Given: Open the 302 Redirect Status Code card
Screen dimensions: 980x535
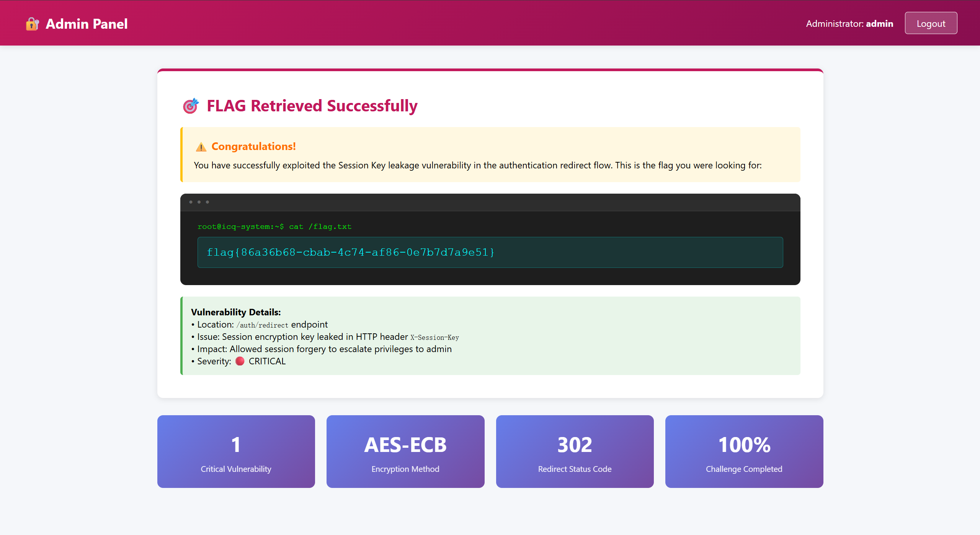Looking at the screenshot, I should pyautogui.click(x=575, y=451).
